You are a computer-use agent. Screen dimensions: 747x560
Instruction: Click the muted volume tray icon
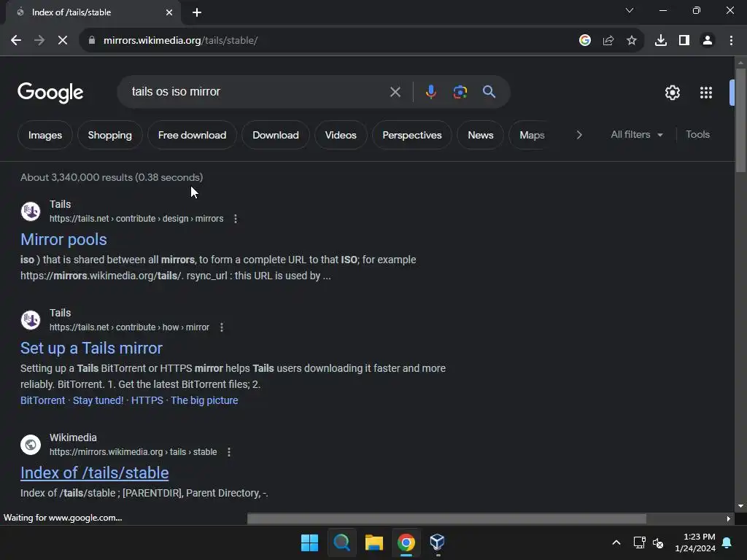coord(658,542)
